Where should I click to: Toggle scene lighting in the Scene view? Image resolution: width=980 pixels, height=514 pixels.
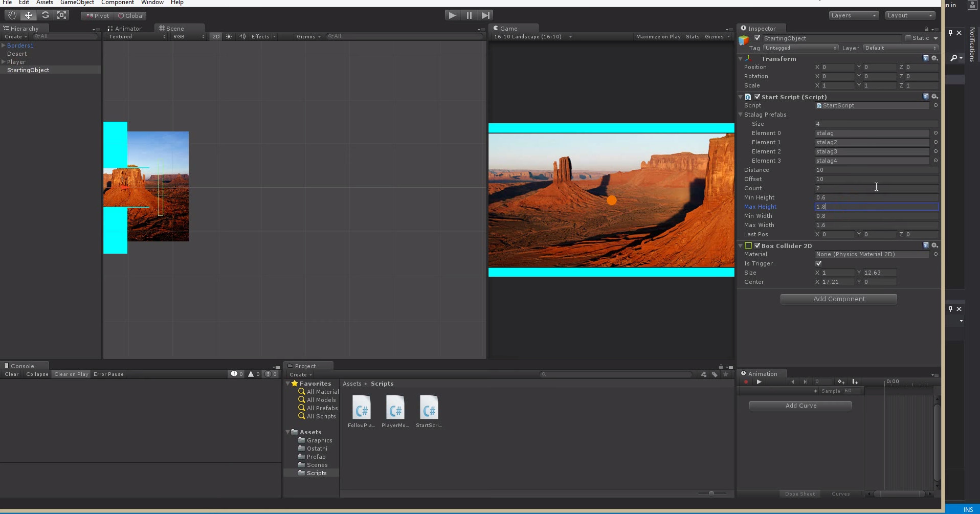pos(228,36)
